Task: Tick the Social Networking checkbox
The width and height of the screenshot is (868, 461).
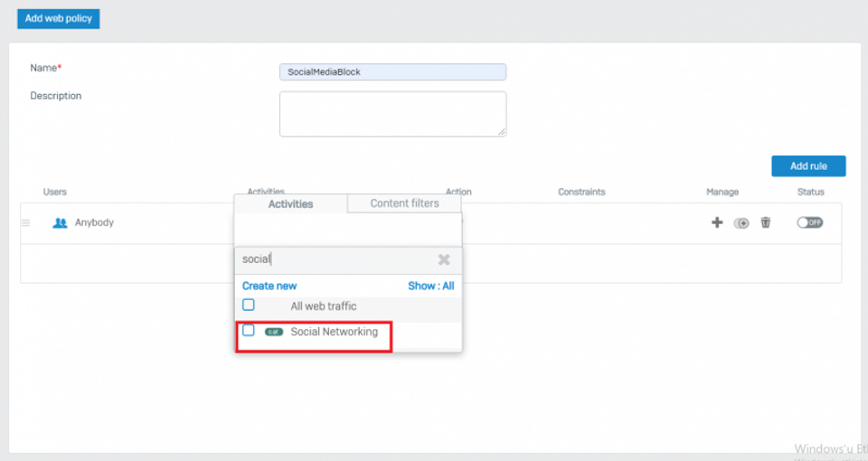Action: click(x=249, y=331)
